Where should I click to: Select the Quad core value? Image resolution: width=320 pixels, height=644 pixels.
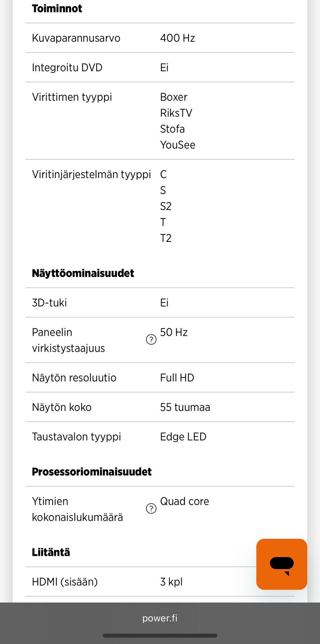(x=185, y=502)
